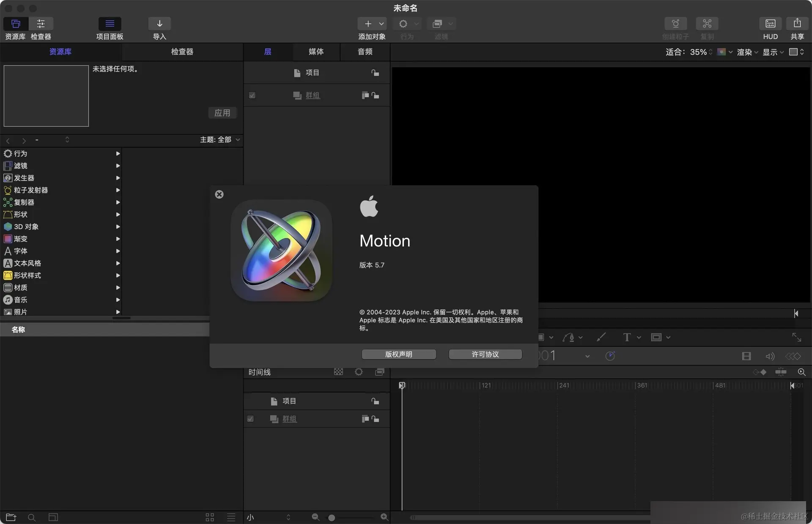
Task: Click the timeline zoom slider knob
Action: (332, 518)
